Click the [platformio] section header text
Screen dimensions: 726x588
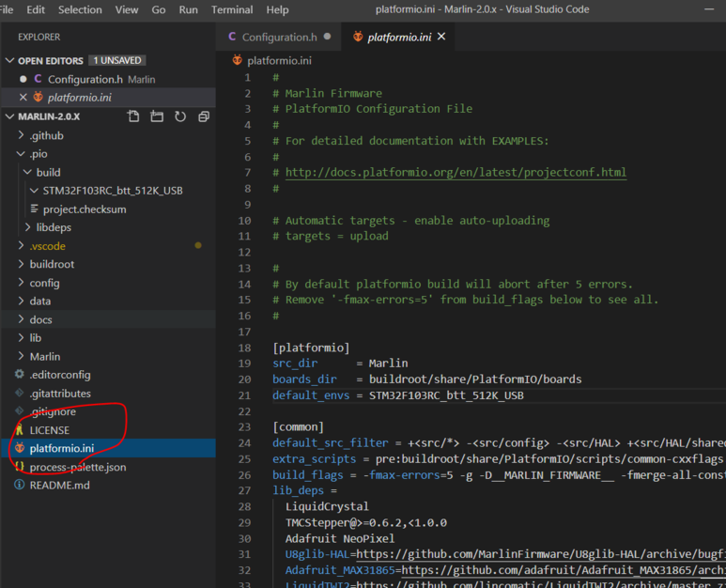point(311,348)
